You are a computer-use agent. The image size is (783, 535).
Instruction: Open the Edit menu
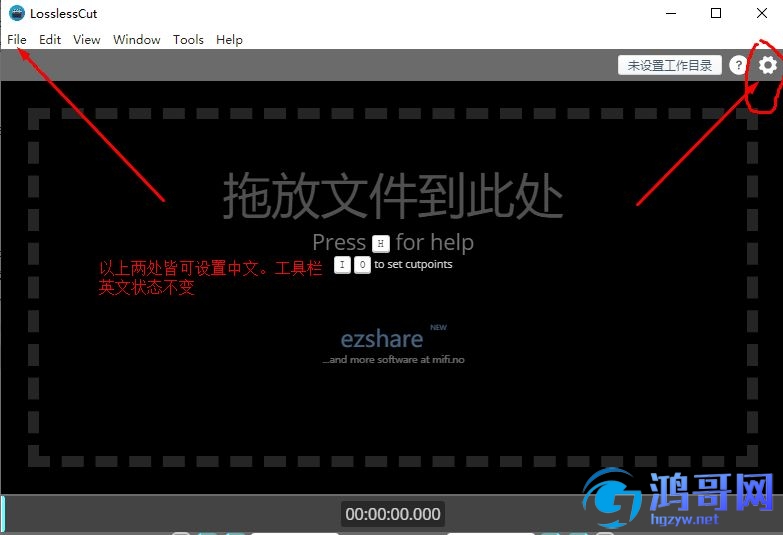coord(50,39)
